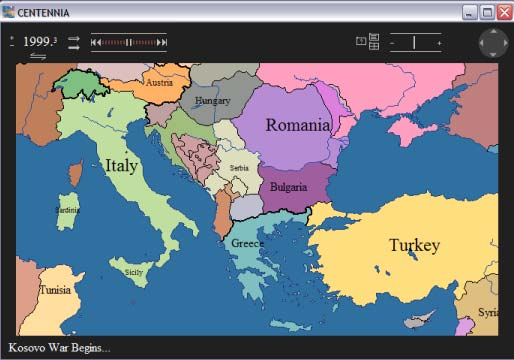This screenshot has width=514, height=360.
Task: Click the Hungary label on the map
Action: [213, 101]
